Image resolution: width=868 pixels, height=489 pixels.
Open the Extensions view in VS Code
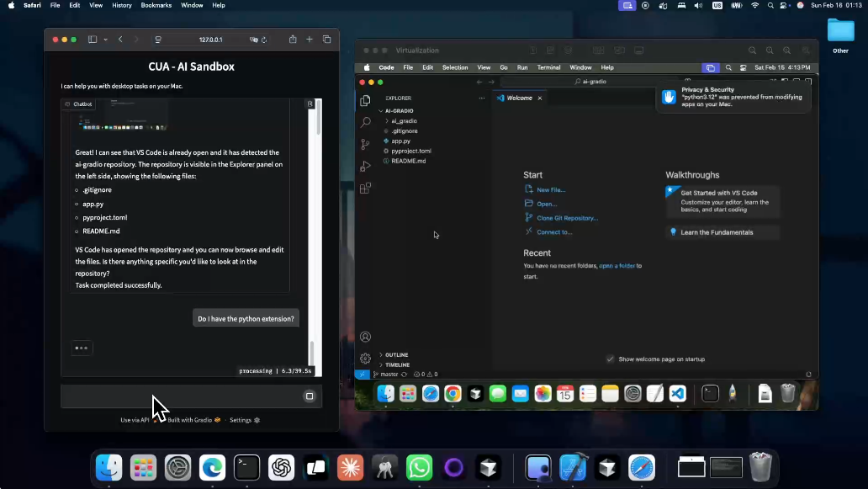coord(365,189)
